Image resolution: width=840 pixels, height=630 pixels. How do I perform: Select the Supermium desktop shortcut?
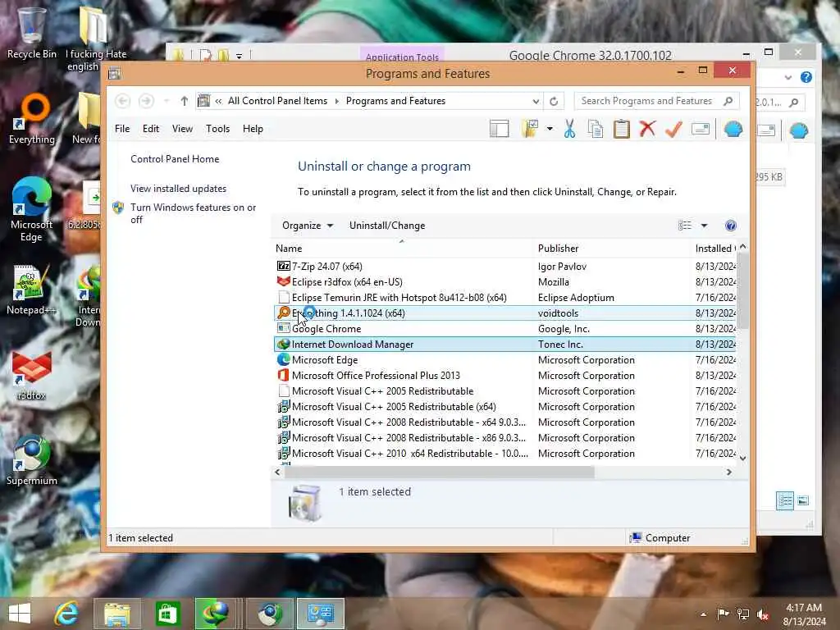32,461
